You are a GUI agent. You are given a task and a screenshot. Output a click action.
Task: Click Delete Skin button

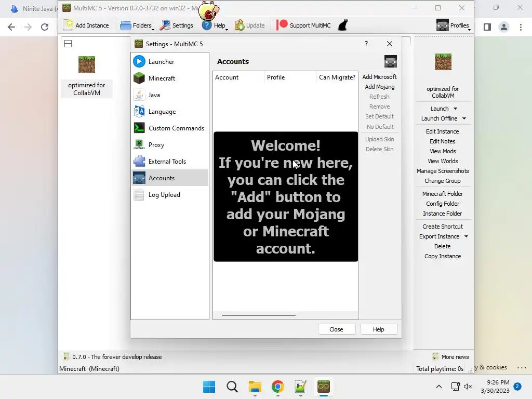(x=379, y=149)
